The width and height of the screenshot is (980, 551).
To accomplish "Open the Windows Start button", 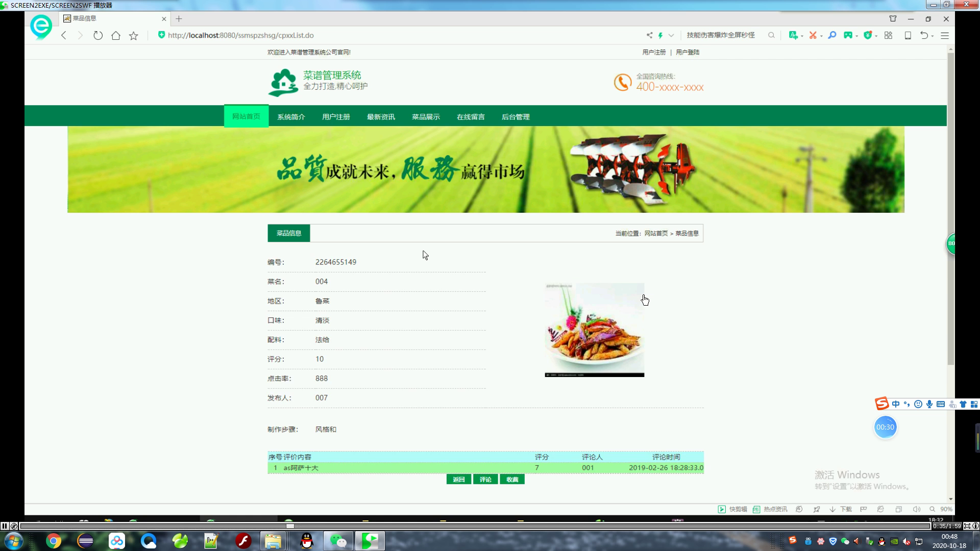I will [13, 541].
